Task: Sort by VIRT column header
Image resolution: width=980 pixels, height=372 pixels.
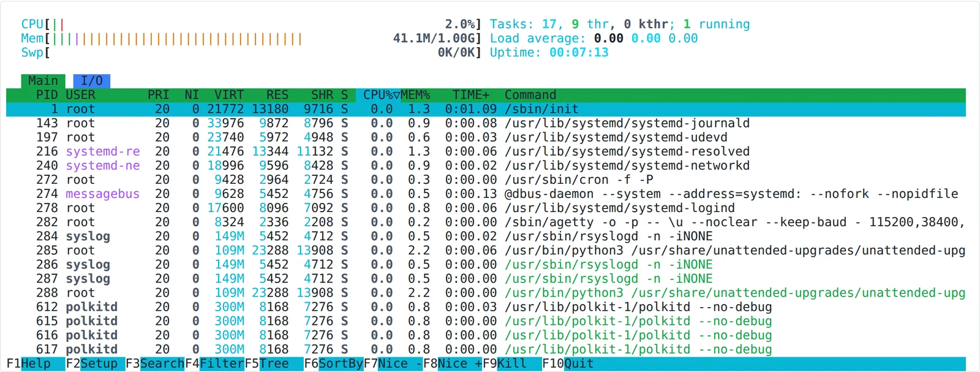Action: 229,95
